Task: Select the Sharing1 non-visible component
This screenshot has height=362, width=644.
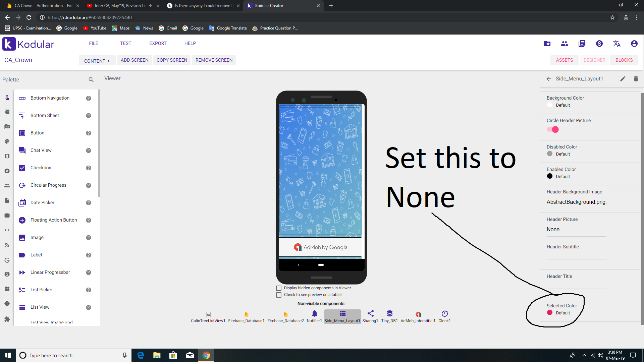Action: click(x=370, y=314)
